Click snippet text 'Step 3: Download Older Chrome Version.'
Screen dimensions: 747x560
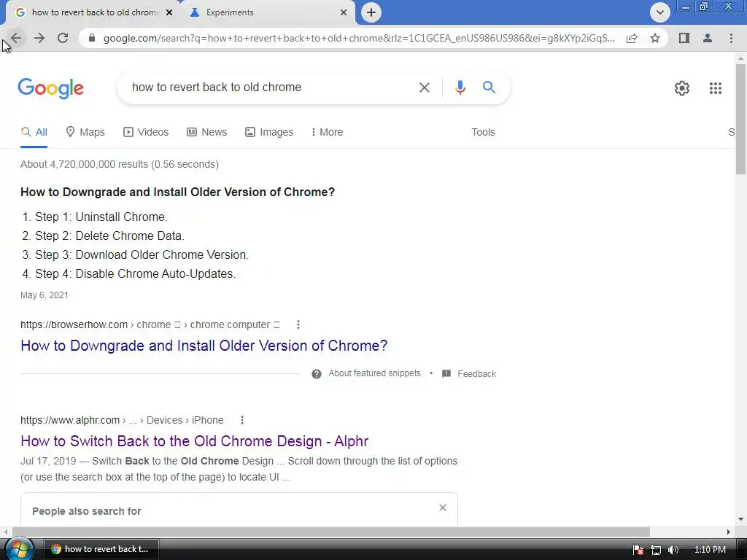click(142, 255)
